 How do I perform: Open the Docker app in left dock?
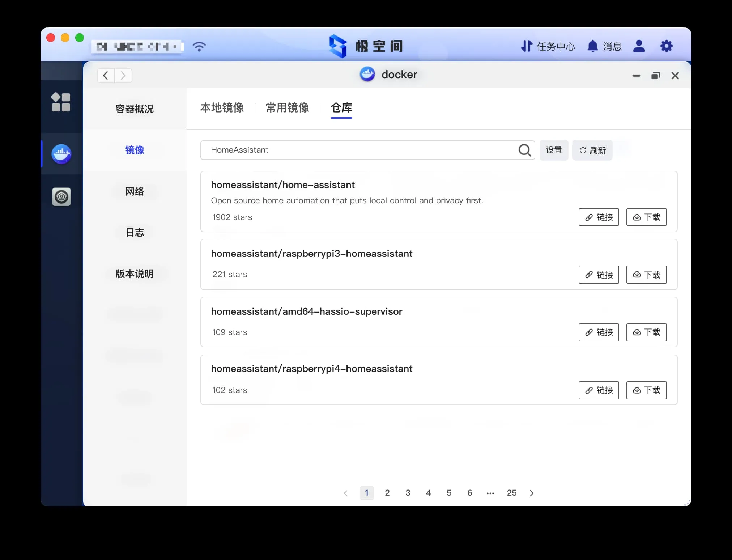[61, 154]
